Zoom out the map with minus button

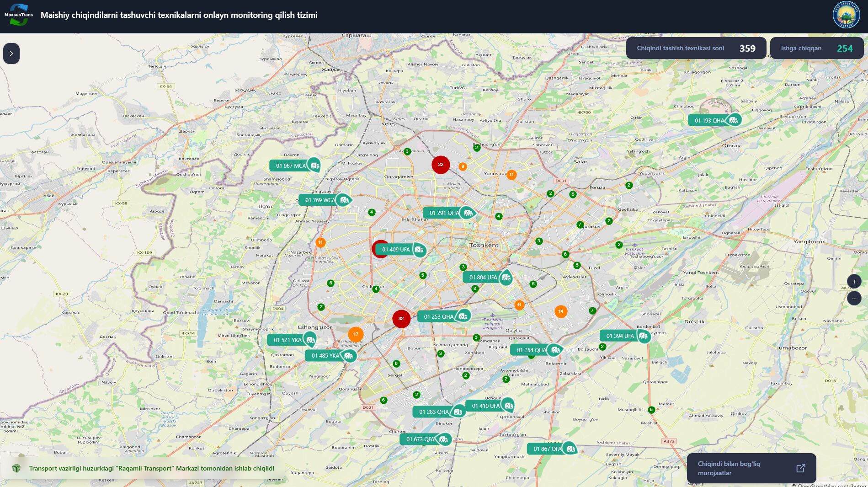[x=854, y=299]
